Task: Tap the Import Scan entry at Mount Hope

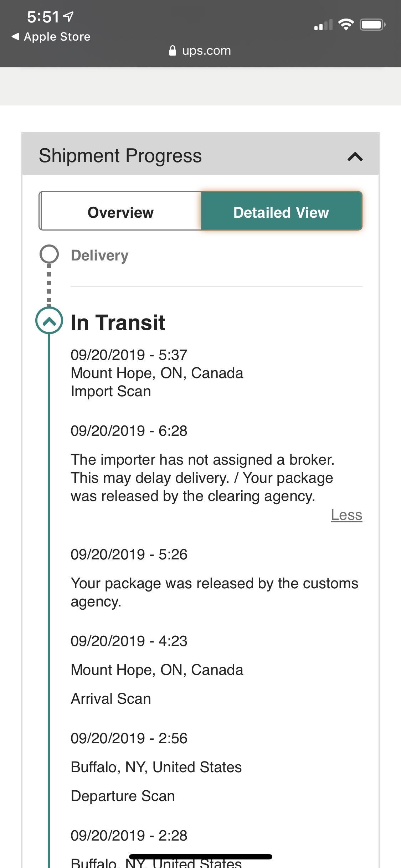Action: [157, 373]
